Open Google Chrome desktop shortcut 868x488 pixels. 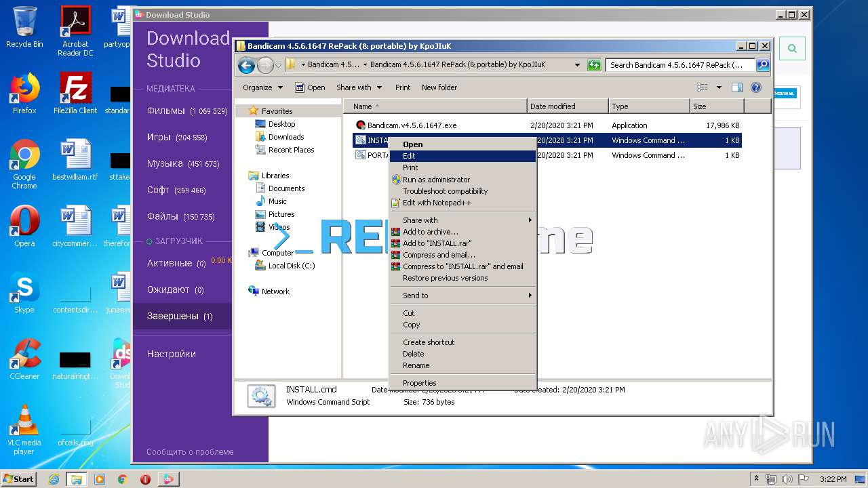pyautogui.click(x=24, y=164)
